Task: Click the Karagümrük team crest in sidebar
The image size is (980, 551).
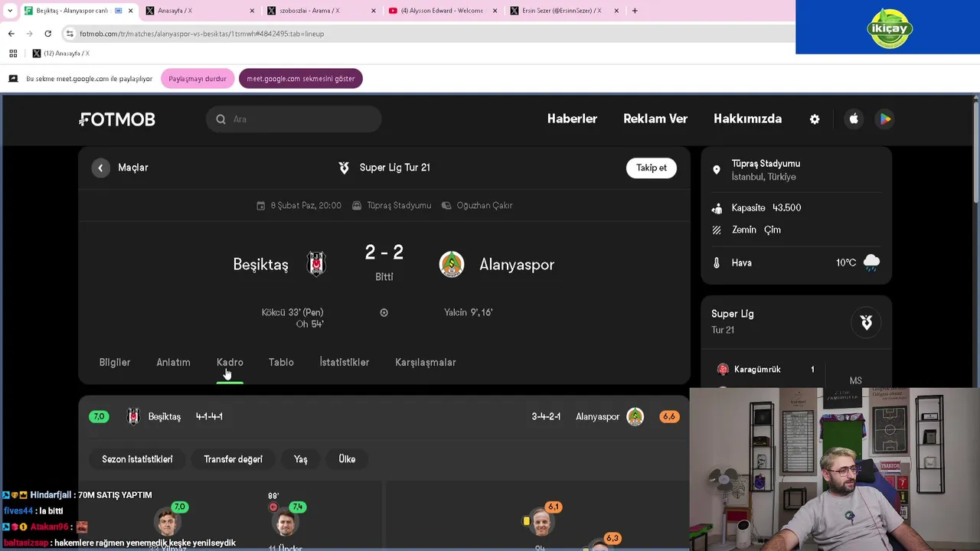Action: point(723,370)
